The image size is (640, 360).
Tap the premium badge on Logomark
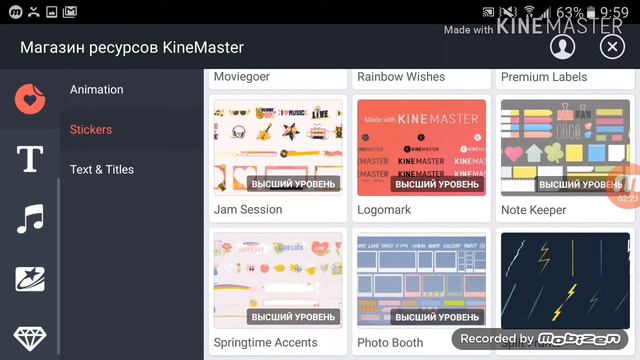pos(437,184)
